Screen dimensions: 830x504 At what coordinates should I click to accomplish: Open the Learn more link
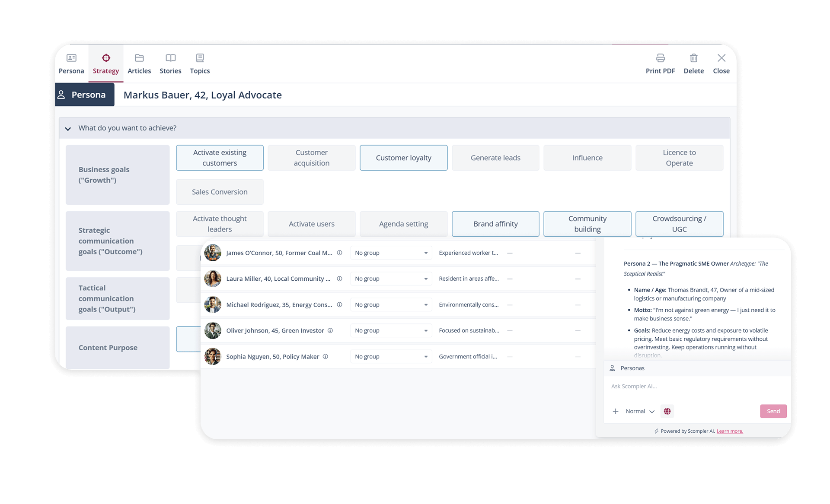[x=730, y=431]
